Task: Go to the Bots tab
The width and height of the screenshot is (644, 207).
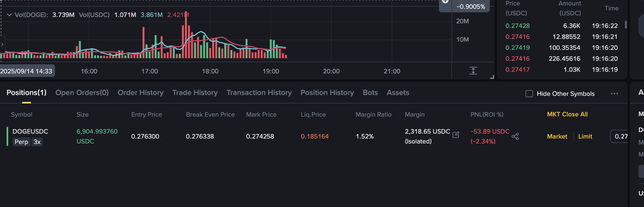Action: pos(370,93)
